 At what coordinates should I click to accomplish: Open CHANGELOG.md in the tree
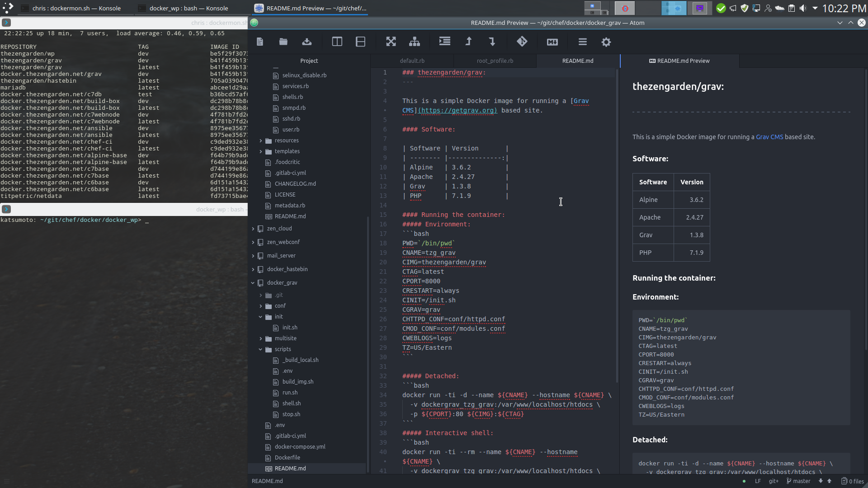(x=295, y=184)
